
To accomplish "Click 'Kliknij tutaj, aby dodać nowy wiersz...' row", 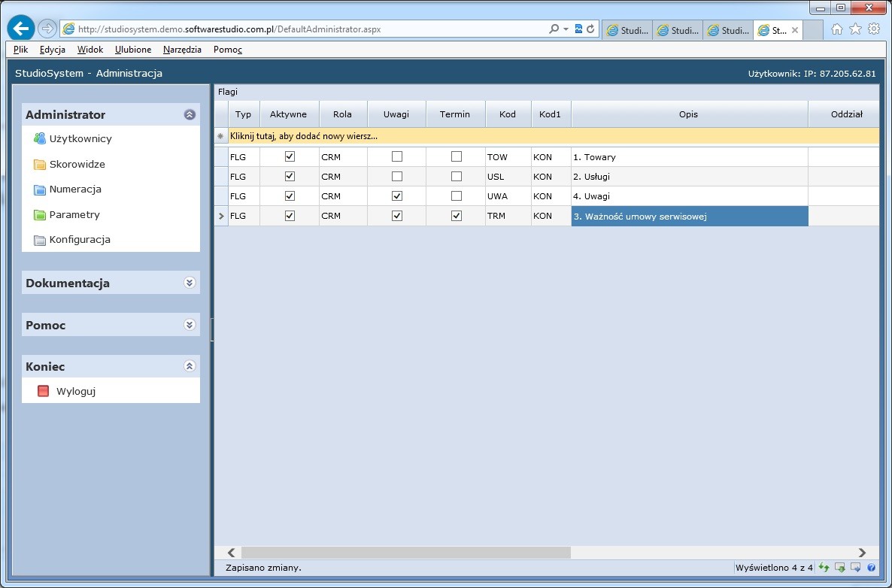I will coord(554,136).
